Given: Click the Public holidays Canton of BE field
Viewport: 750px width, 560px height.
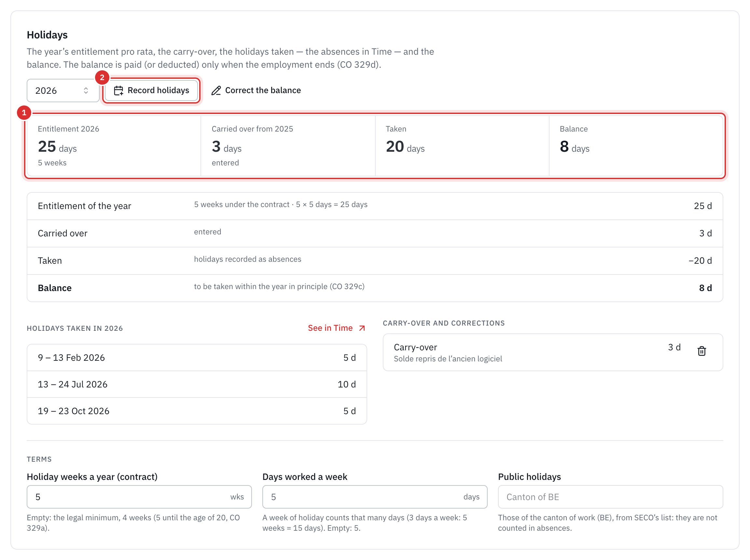Looking at the screenshot, I should click(610, 497).
